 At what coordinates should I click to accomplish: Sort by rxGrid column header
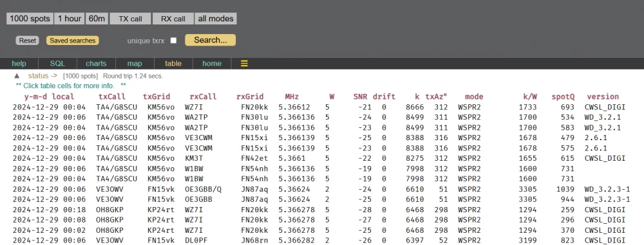tap(250, 97)
